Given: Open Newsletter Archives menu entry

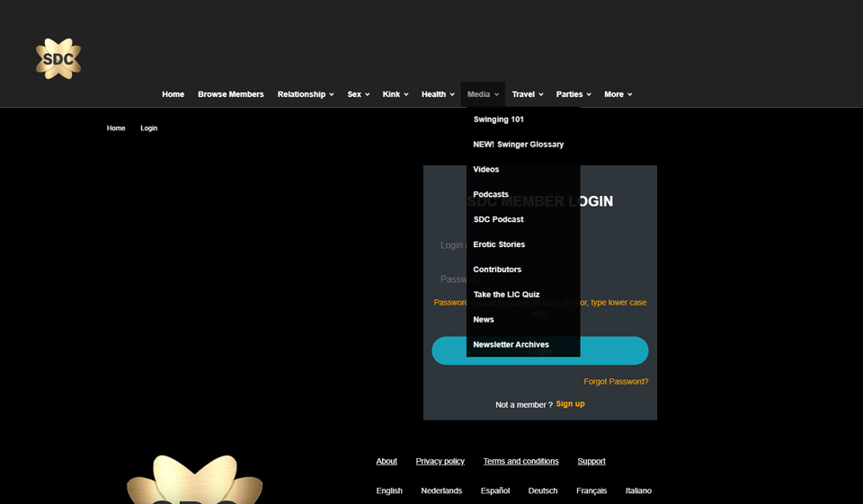Looking at the screenshot, I should (x=511, y=345).
